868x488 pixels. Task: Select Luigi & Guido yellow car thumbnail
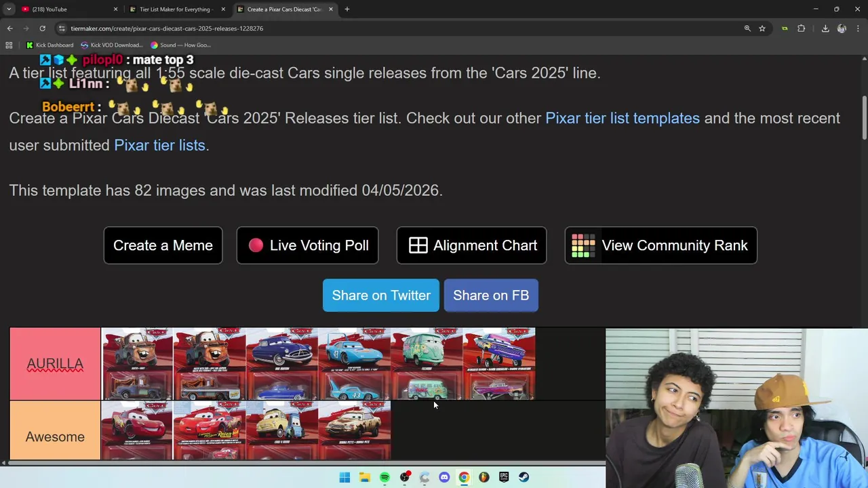pos(282,431)
